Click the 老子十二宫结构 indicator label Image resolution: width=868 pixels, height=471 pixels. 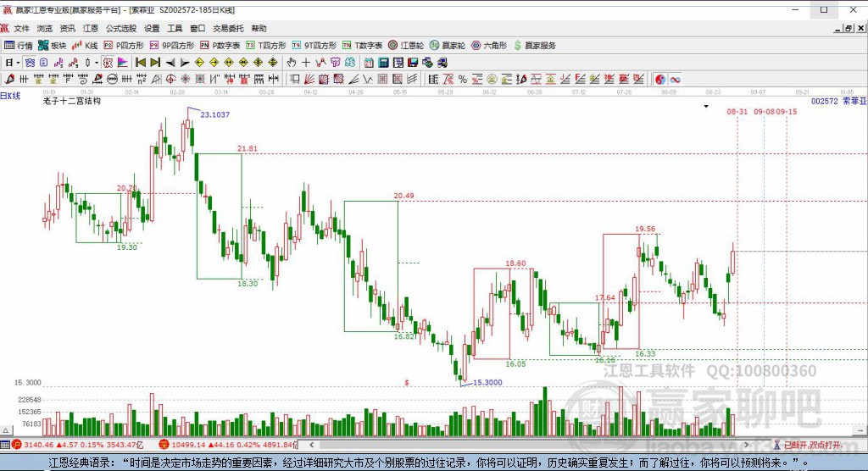71,101
